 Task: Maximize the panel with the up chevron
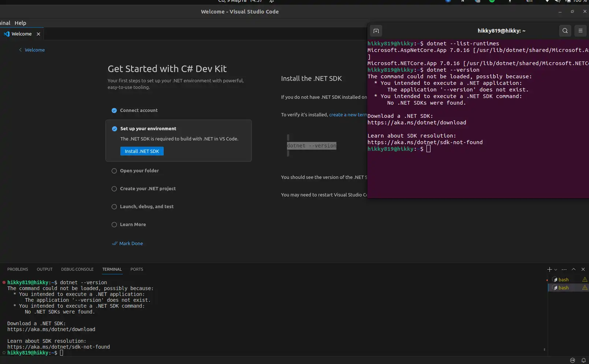tap(574, 269)
